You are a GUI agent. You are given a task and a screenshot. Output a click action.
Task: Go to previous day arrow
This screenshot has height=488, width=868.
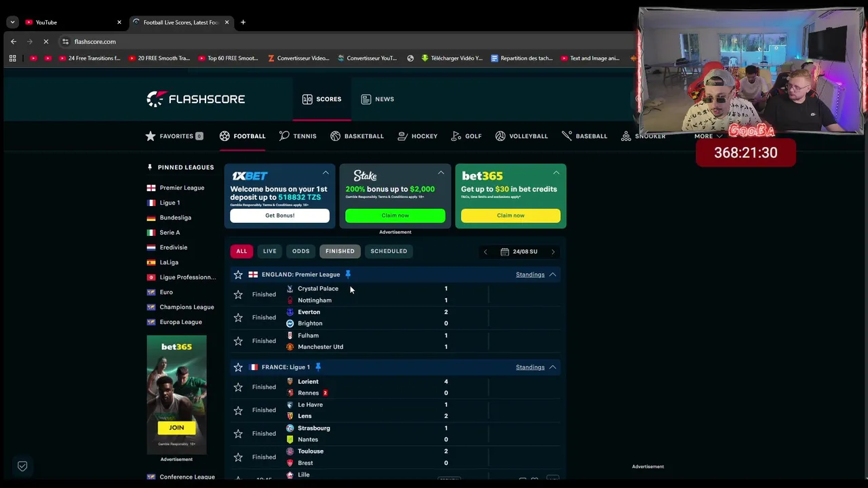click(x=485, y=252)
